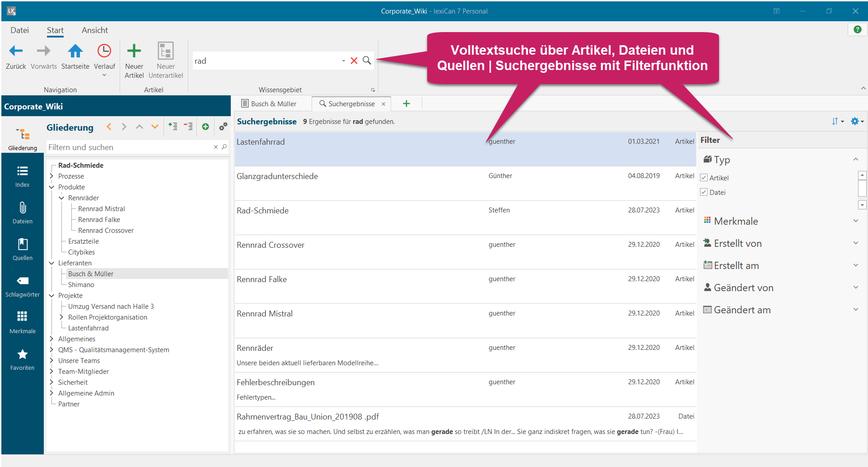This screenshot has width=868, height=467.
Task: Click the Startseite home icon
Action: pyautogui.click(x=75, y=52)
